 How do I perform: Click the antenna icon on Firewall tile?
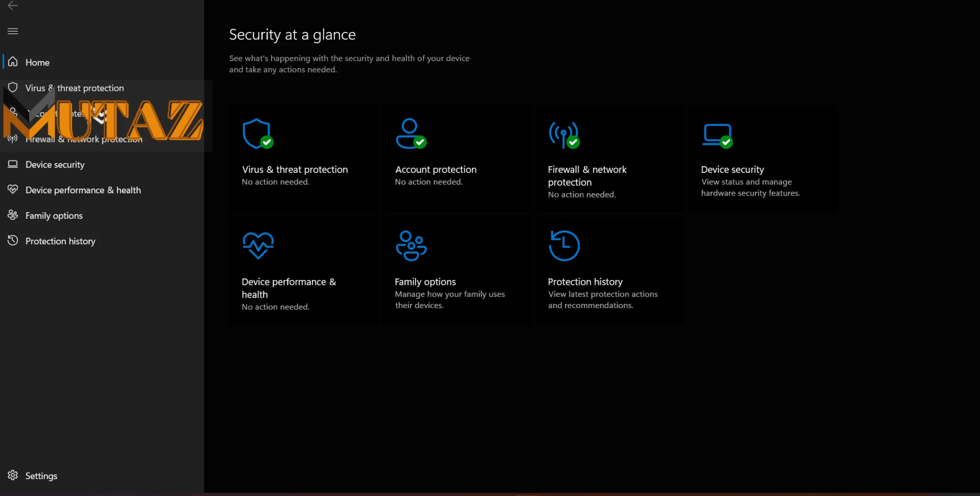[564, 135]
